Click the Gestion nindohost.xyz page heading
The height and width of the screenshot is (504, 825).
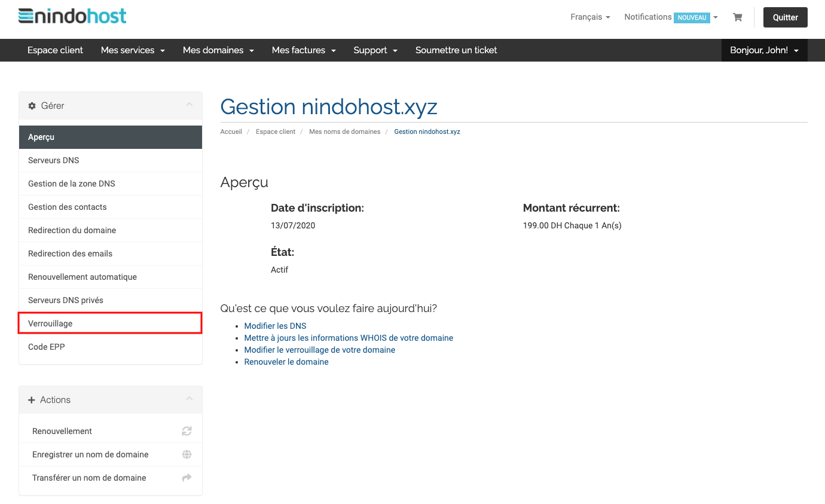[329, 107]
